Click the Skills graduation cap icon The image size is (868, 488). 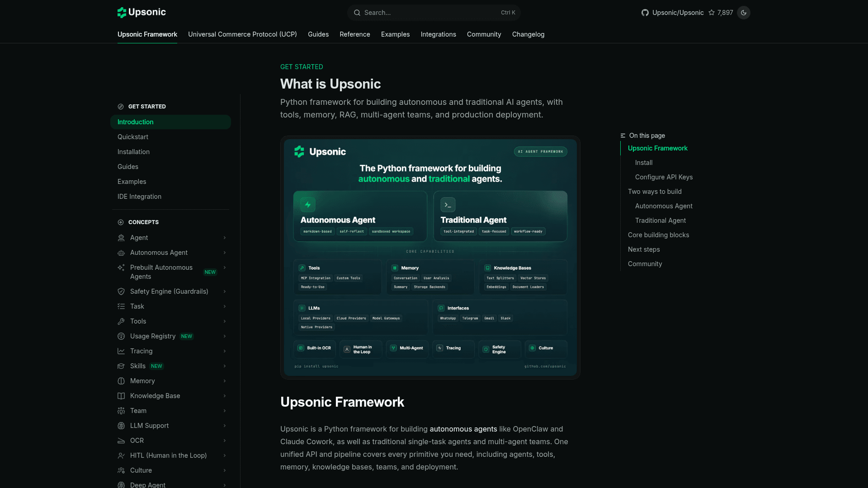point(121,366)
